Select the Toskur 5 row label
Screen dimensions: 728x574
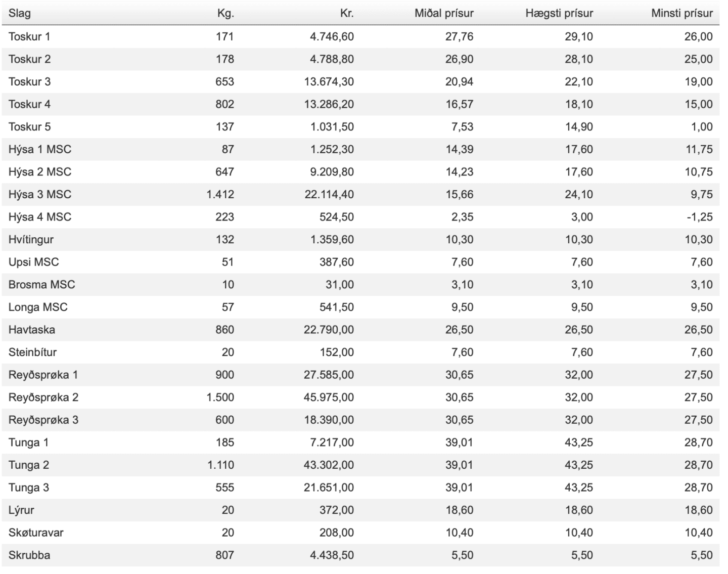29,126
